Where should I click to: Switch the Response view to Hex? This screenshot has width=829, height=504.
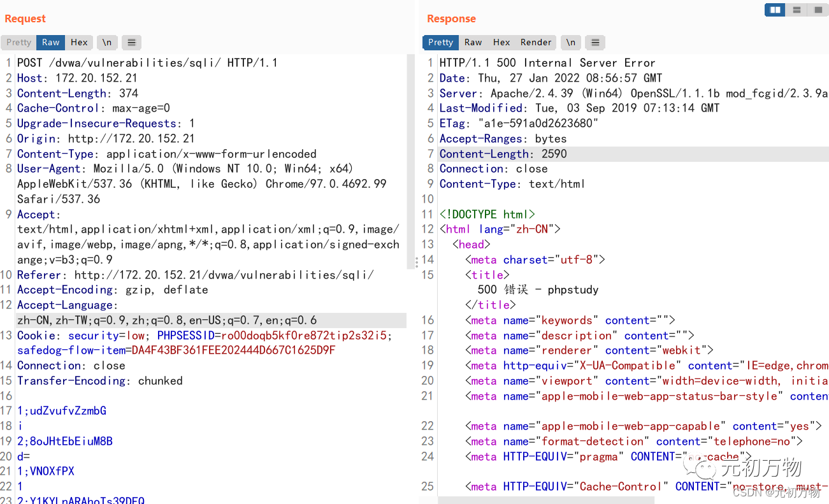click(x=501, y=42)
